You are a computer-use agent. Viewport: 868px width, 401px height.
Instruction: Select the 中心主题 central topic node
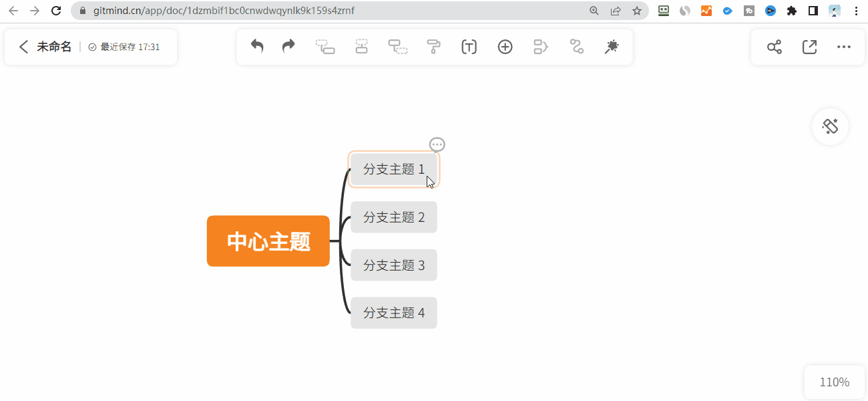(x=268, y=241)
